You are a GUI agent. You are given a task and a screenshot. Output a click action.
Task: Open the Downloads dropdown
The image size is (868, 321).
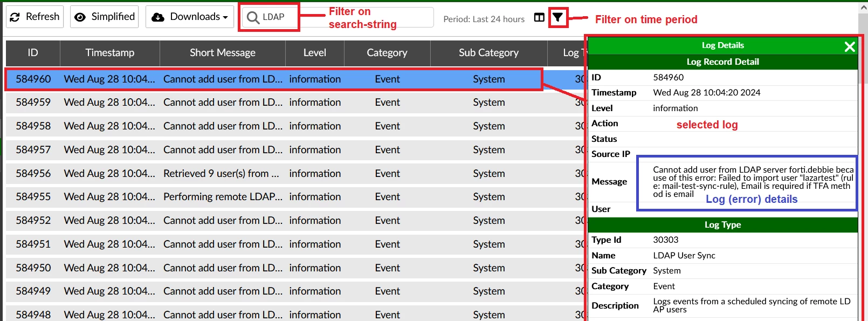pos(189,17)
